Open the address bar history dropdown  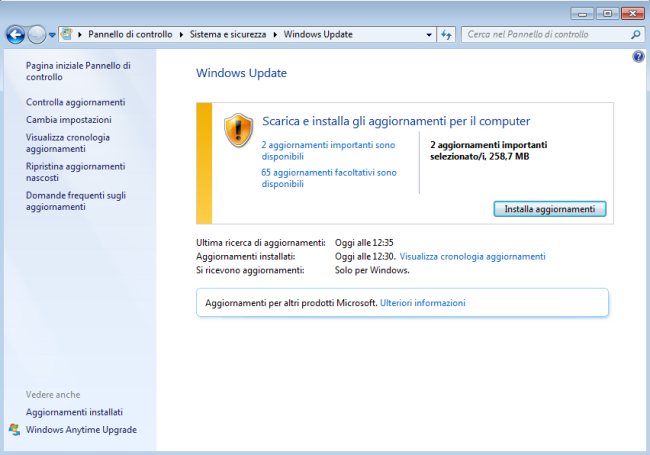[x=429, y=35]
